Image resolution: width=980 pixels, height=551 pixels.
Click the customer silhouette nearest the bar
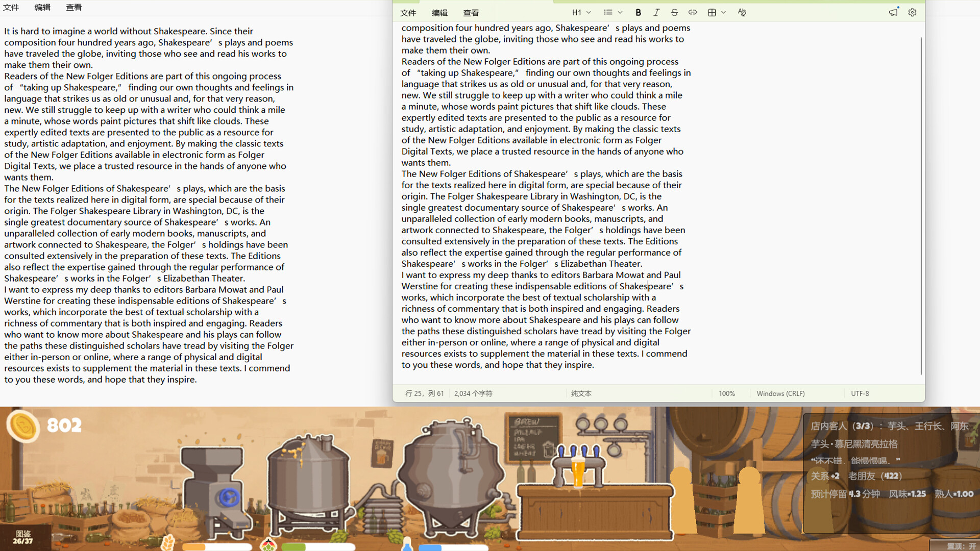click(x=683, y=500)
